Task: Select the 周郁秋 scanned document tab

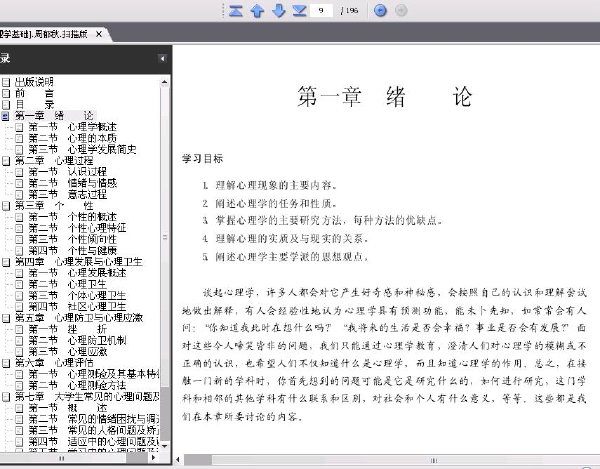Action: [x=44, y=34]
